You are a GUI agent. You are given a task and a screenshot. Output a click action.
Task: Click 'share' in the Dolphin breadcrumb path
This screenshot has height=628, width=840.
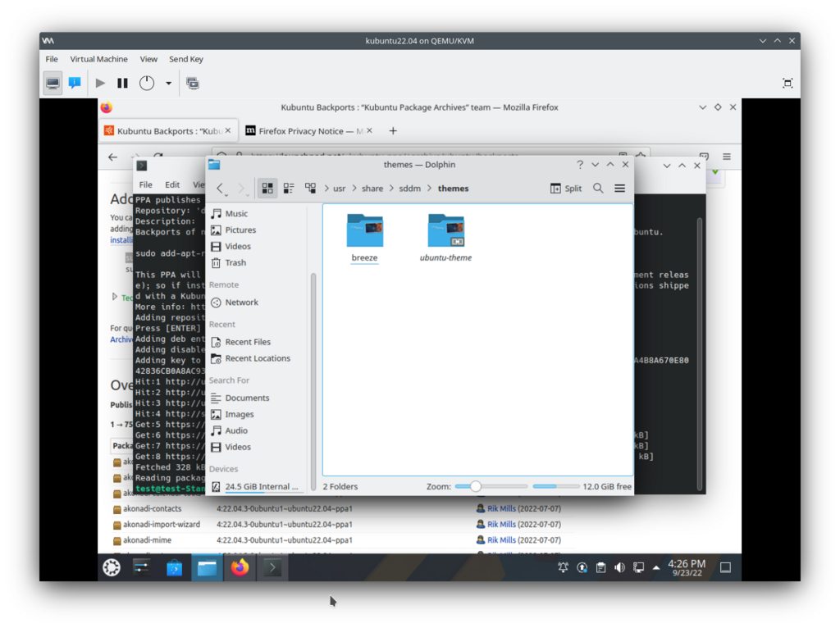(x=372, y=189)
